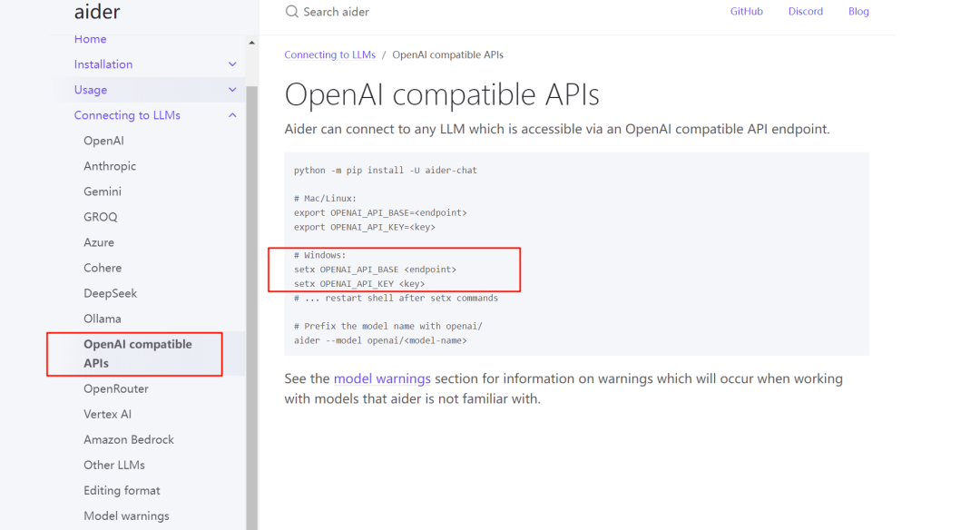Expand the Installation chevron

[232, 64]
